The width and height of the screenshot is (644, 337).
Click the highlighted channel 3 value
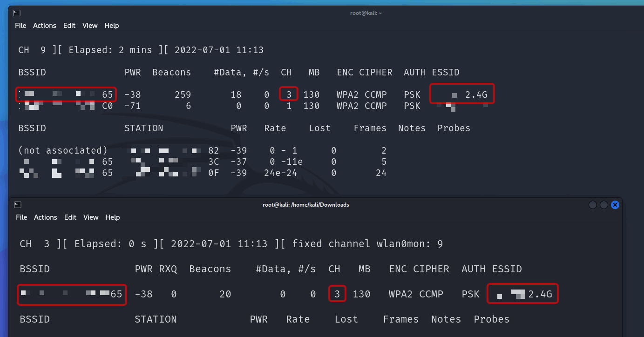point(289,94)
